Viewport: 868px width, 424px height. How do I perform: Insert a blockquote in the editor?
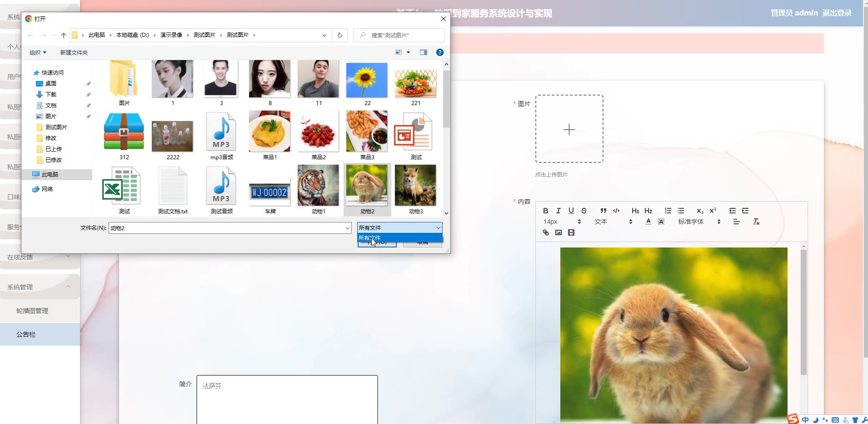coord(603,211)
